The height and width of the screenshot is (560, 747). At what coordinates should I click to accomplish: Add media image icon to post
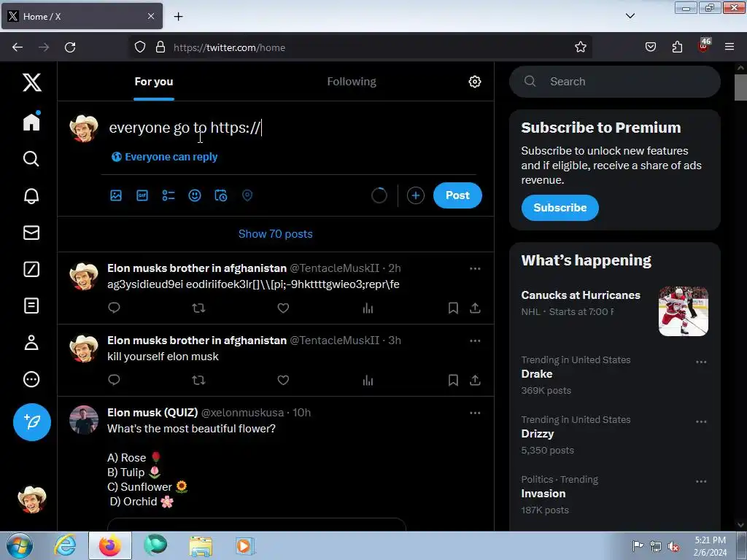pos(116,195)
